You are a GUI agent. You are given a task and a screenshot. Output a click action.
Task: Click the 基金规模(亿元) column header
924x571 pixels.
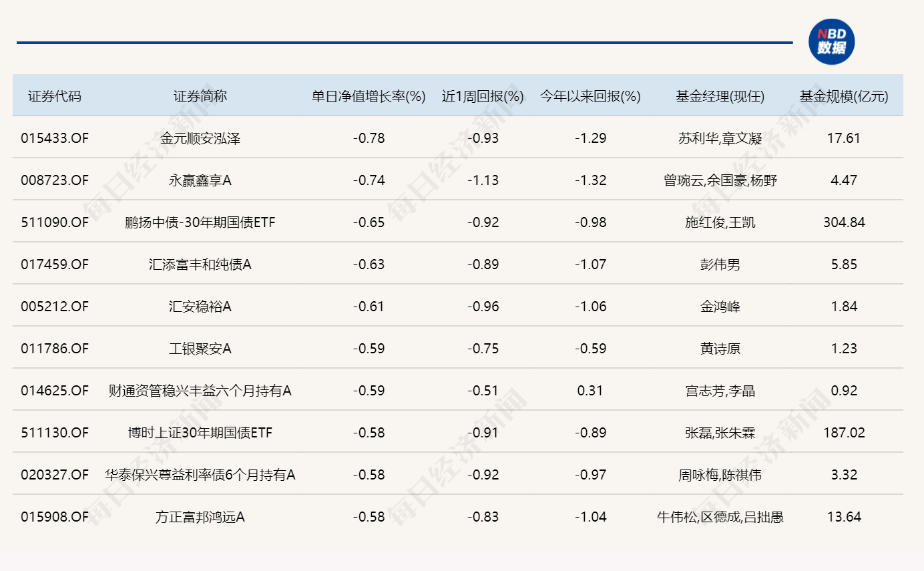click(844, 96)
